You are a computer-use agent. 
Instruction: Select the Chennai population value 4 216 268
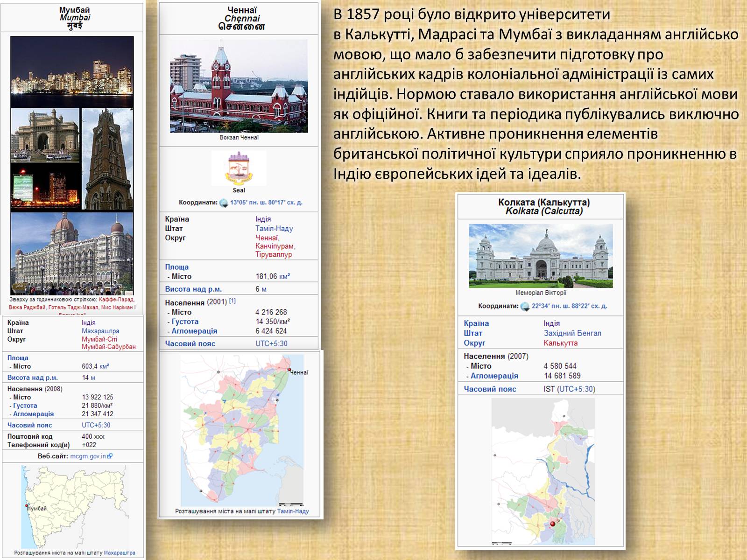[271, 312]
